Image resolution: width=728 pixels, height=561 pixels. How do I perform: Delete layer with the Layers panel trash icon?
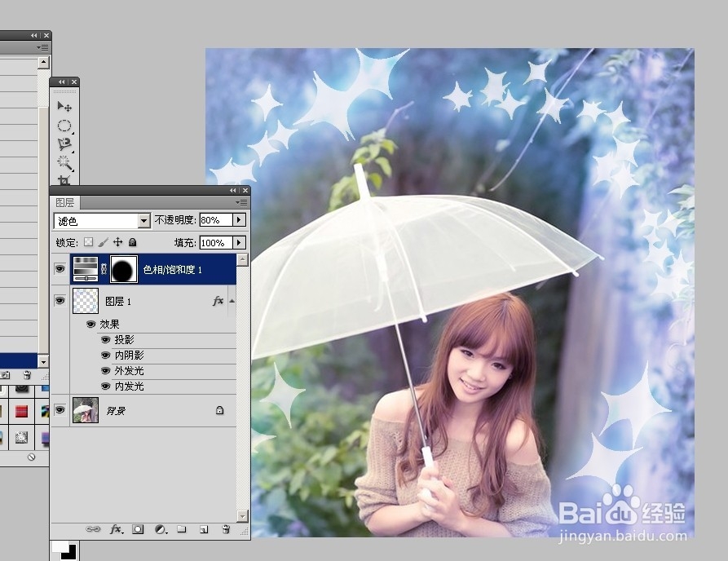click(226, 529)
